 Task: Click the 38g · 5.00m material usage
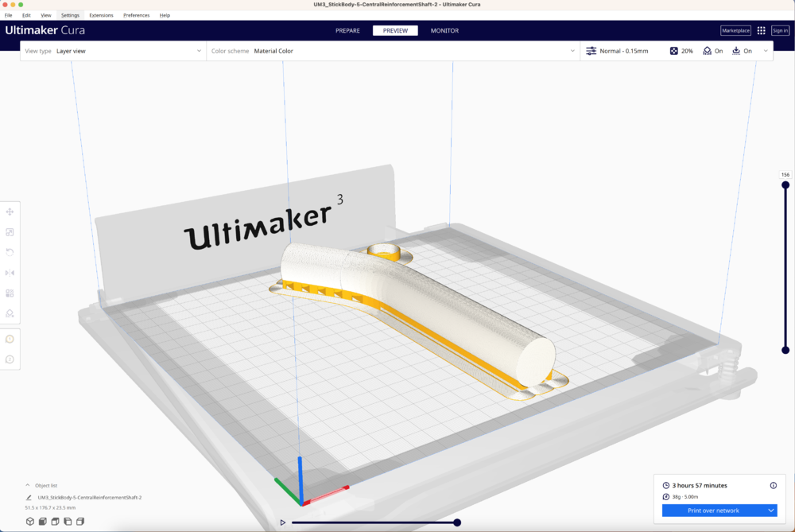point(685,496)
